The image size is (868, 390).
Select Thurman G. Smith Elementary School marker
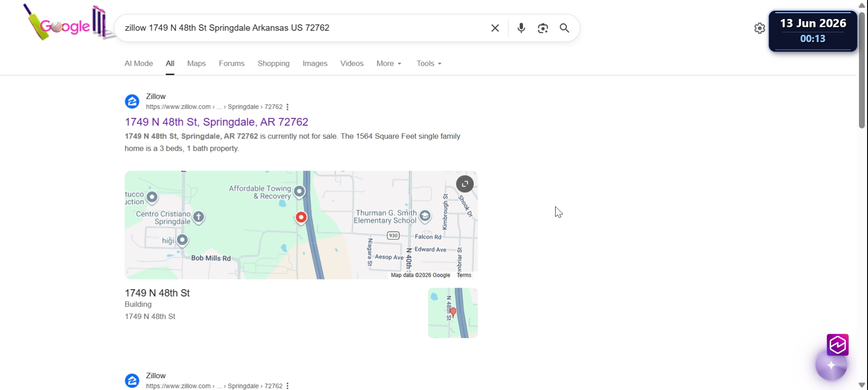pos(425,216)
